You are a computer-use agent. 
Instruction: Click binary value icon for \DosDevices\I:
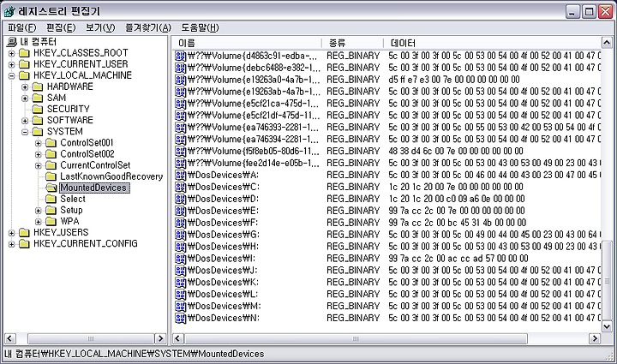(x=180, y=259)
